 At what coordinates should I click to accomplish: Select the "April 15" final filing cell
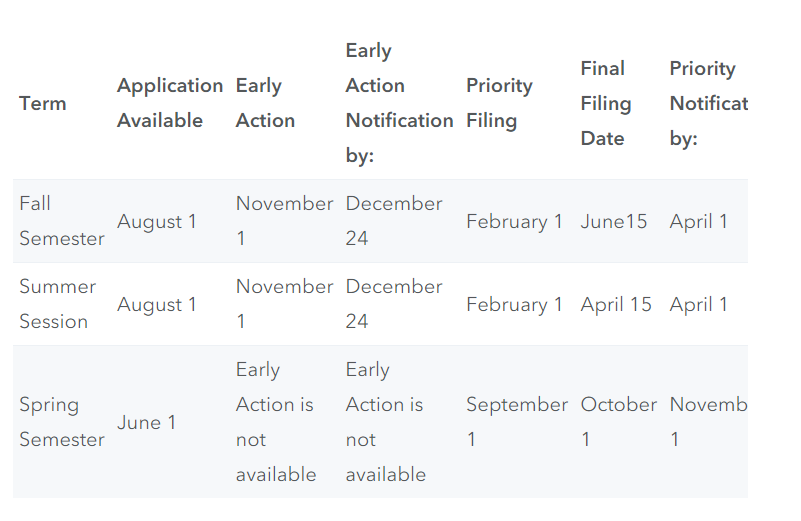point(616,304)
